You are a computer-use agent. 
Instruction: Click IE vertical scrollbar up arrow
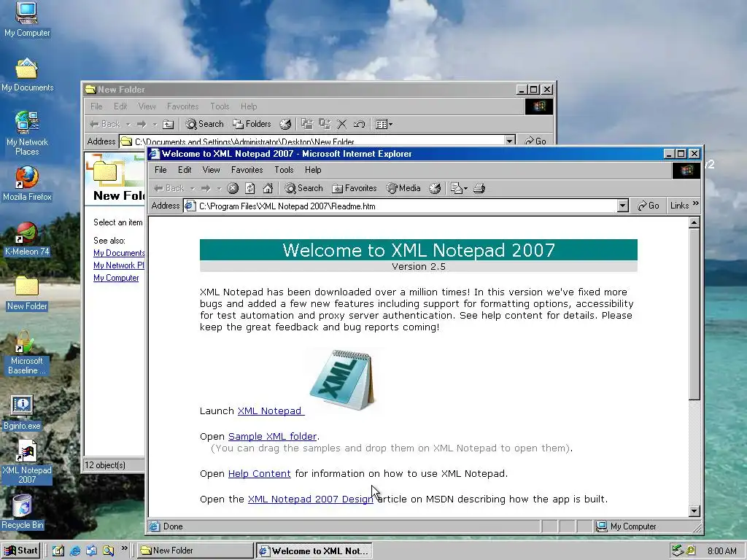click(694, 222)
